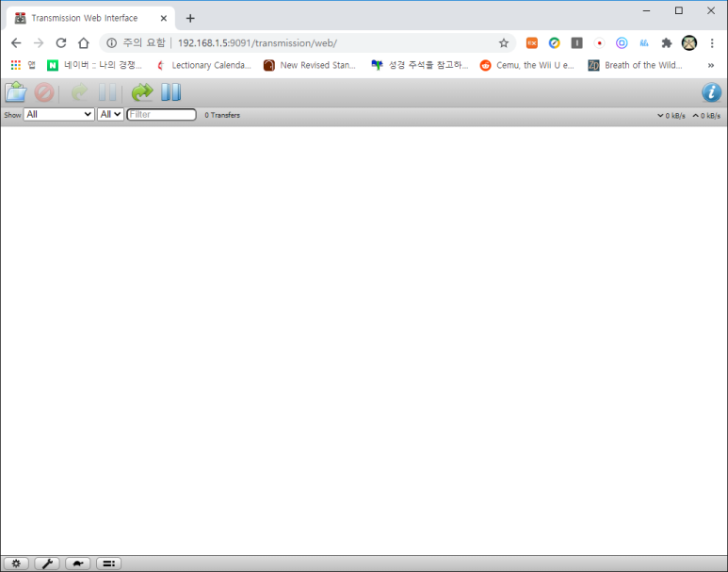Click the light blue script extension icon

[644, 43]
